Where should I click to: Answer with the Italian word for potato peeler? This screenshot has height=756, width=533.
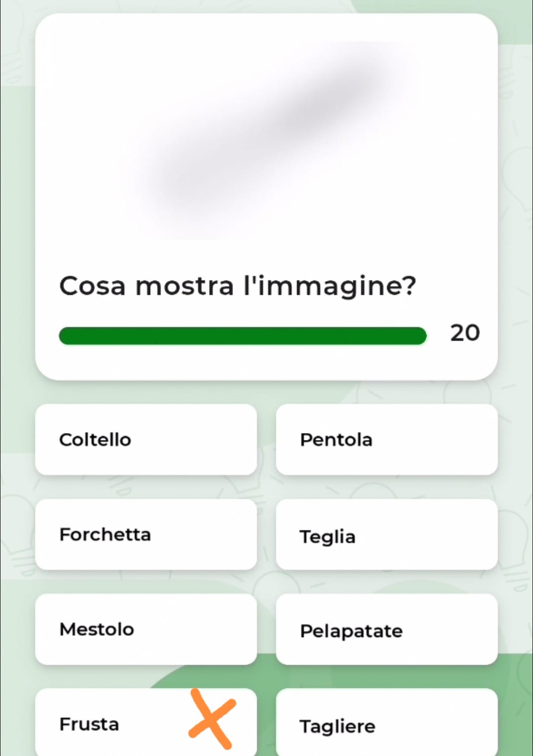pyautogui.click(x=386, y=630)
